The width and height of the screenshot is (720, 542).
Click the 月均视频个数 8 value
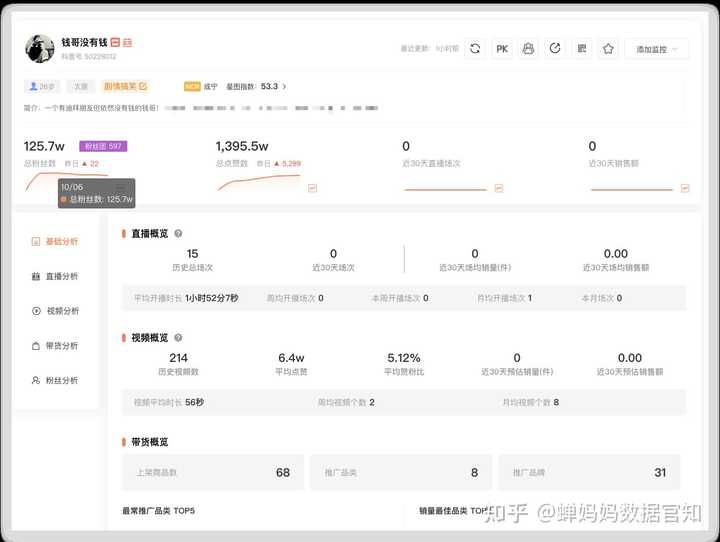coord(556,402)
